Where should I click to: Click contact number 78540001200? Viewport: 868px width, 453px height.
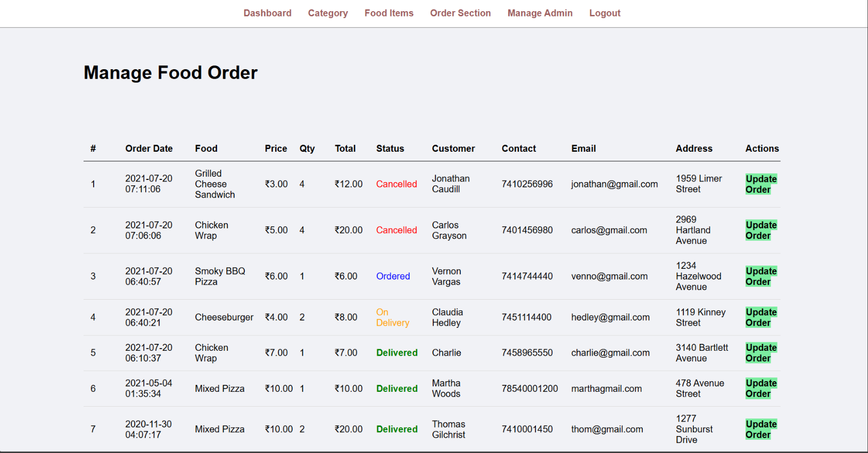(x=530, y=389)
